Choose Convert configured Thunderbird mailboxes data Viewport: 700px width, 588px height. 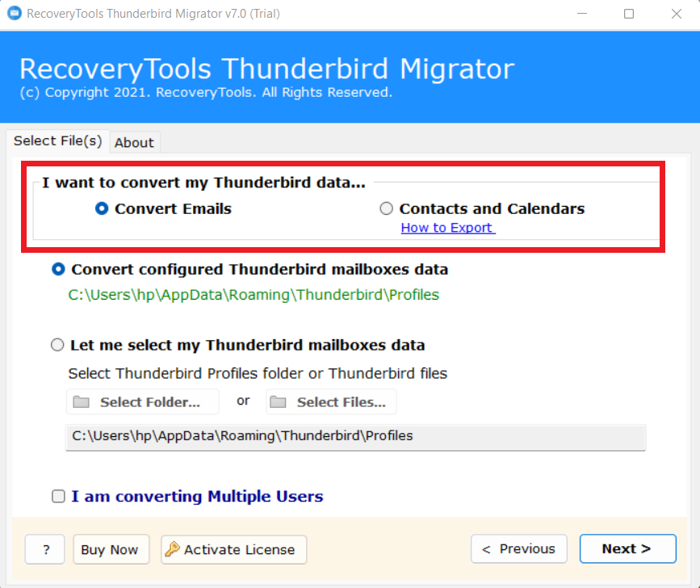click(x=58, y=269)
